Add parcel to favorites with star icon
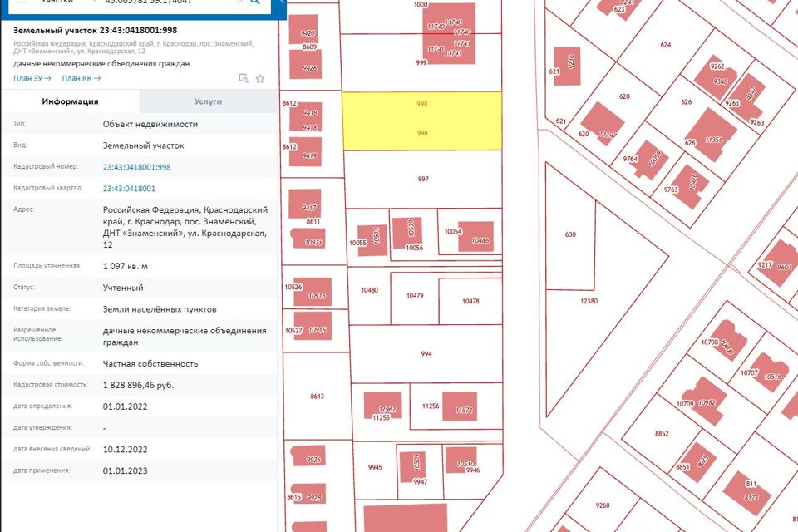Viewport: 798px width, 532px height. tap(260, 78)
